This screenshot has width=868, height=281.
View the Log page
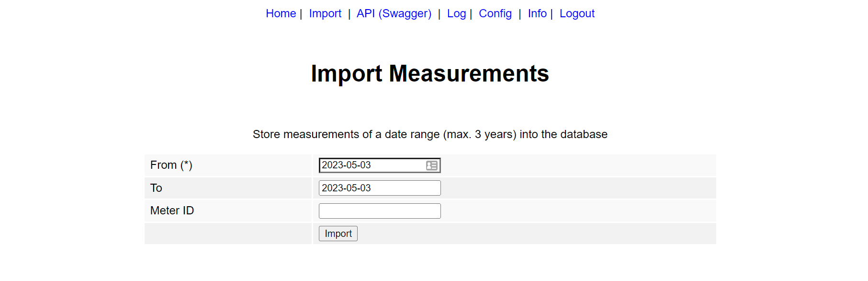tap(456, 13)
